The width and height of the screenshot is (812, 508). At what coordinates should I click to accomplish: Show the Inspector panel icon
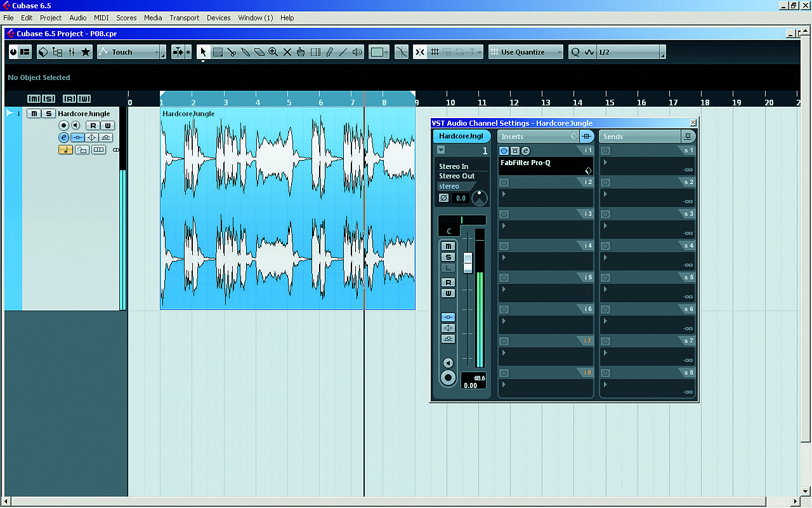click(25, 52)
